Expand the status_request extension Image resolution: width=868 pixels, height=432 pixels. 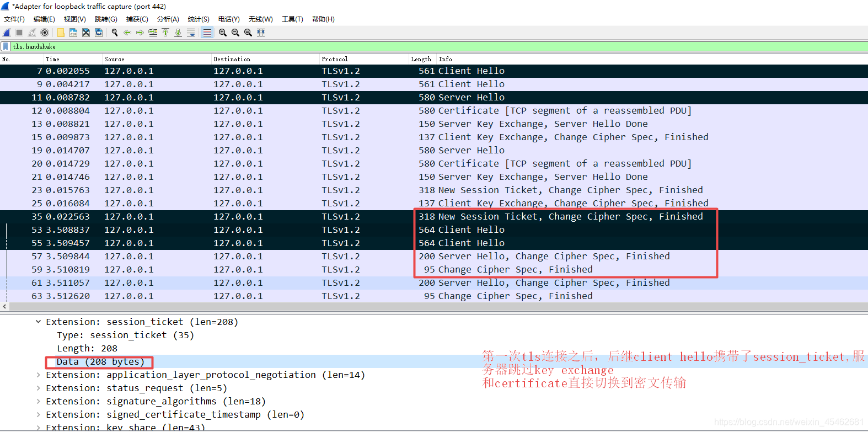click(x=38, y=388)
